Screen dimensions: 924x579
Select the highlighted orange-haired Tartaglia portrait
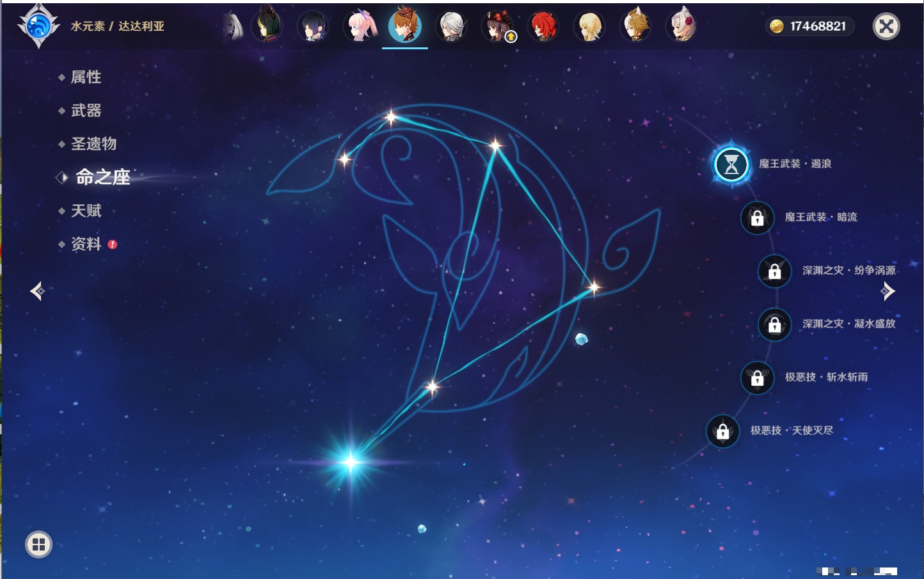click(405, 25)
